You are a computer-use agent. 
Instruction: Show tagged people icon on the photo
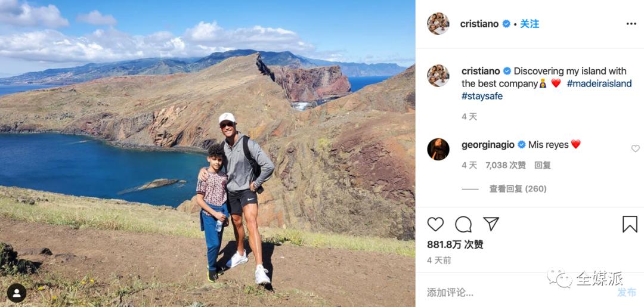(17, 293)
